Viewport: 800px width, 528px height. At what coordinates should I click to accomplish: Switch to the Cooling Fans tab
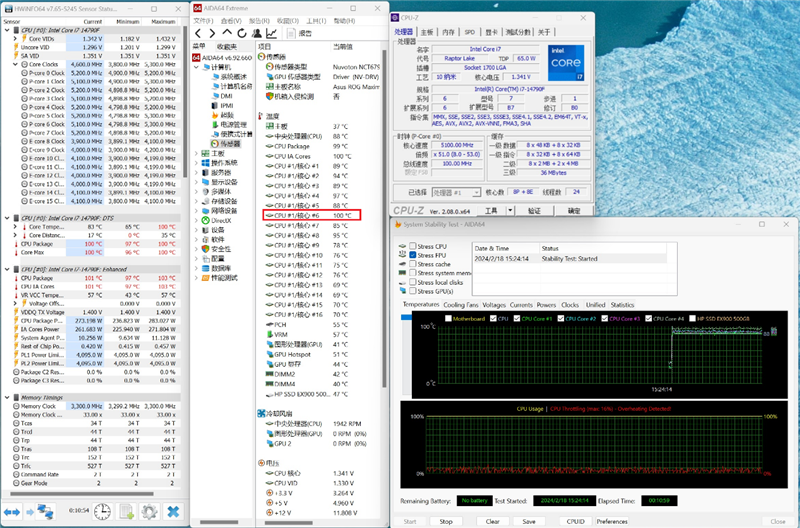[461, 305]
